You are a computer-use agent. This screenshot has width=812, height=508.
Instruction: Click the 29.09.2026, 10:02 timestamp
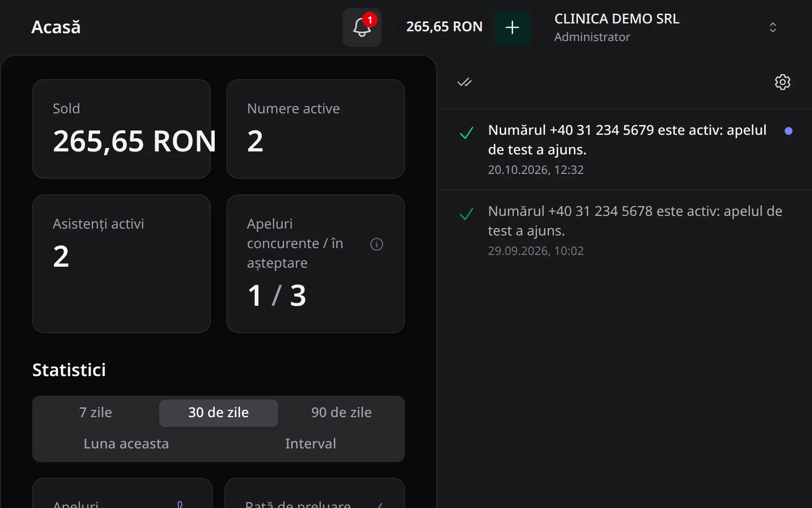pos(536,251)
